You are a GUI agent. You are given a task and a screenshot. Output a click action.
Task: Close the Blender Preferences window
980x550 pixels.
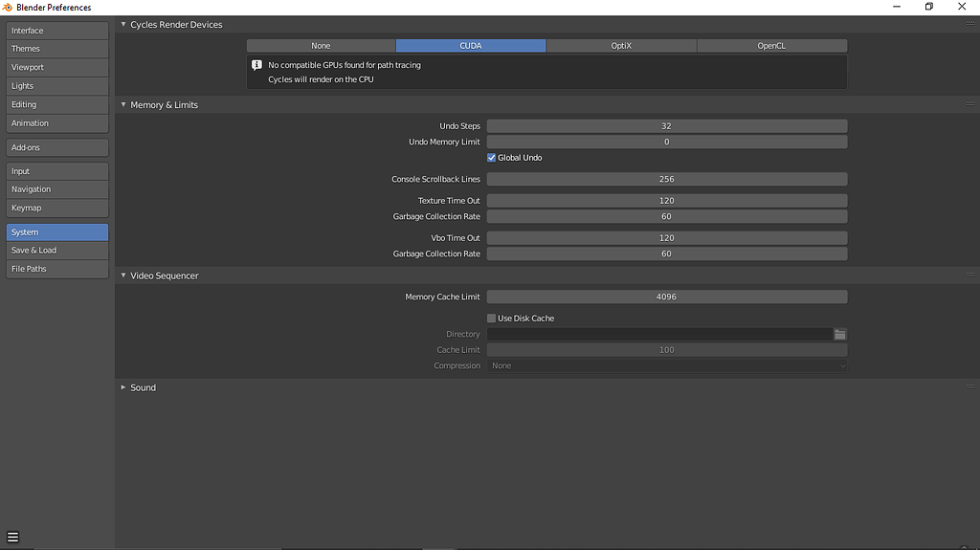coord(962,7)
